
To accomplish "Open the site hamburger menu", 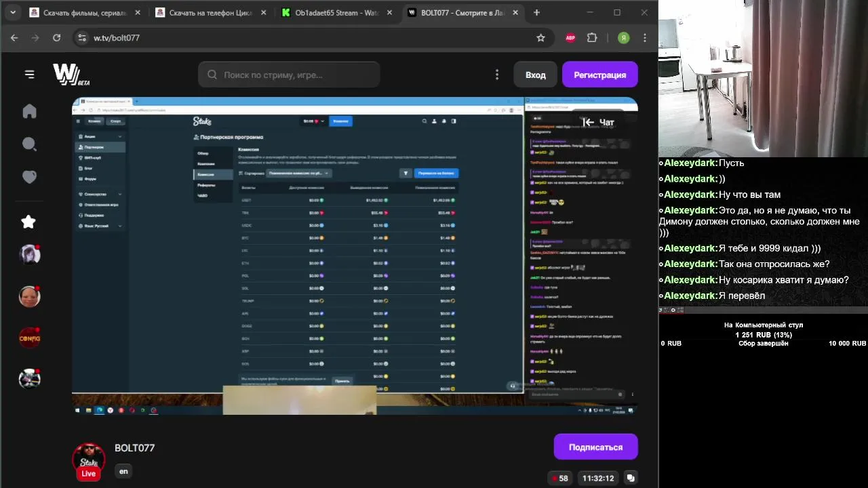I will tap(29, 75).
